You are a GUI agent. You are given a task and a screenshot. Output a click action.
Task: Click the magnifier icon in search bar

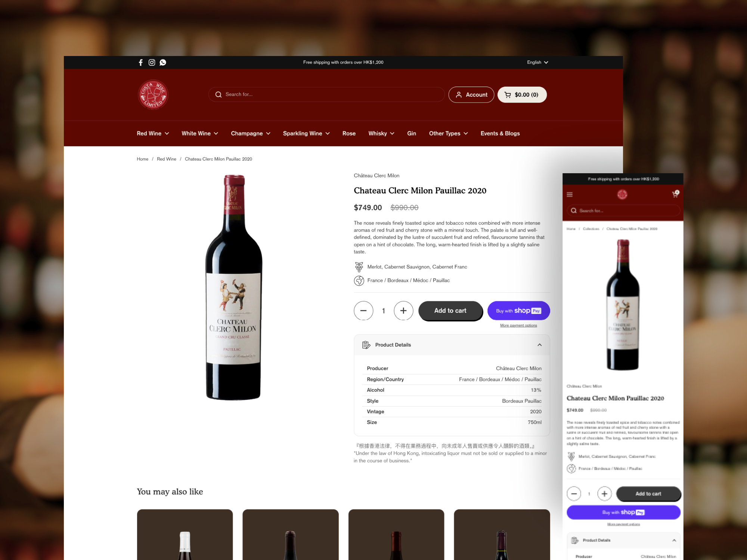pos(218,94)
